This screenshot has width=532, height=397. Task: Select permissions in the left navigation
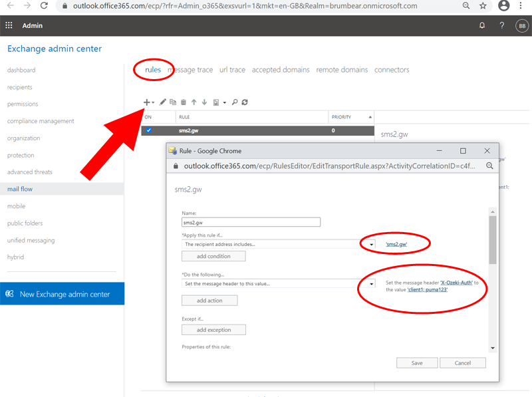tap(23, 104)
